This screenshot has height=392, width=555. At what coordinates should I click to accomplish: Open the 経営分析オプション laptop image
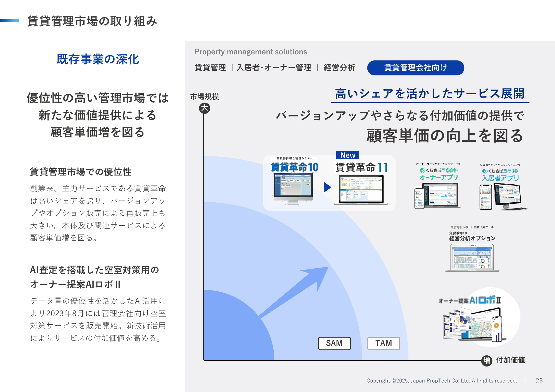(x=472, y=258)
